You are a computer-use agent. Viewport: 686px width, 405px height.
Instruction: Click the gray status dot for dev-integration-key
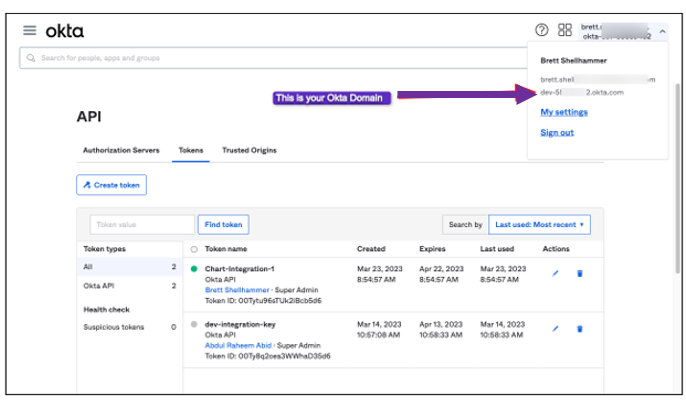coord(194,325)
